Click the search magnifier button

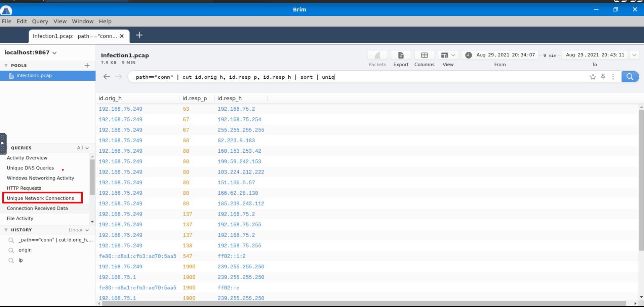(x=630, y=77)
